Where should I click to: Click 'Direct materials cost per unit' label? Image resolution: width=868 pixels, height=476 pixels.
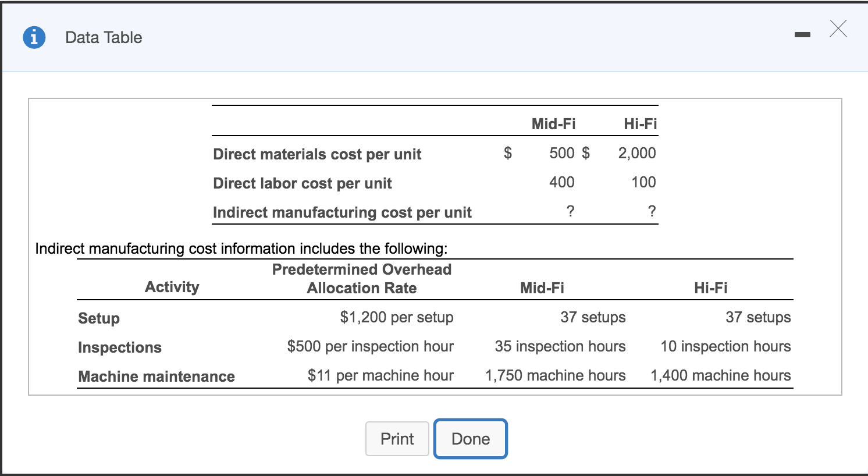[x=317, y=154]
